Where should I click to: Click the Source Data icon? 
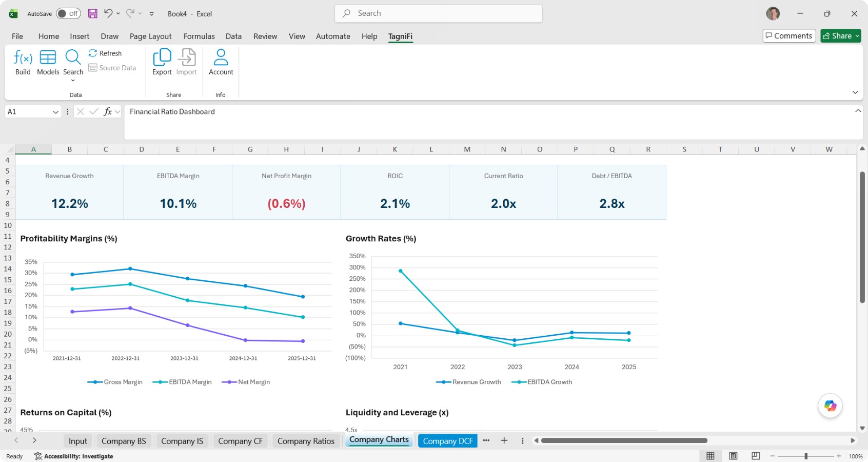click(93, 67)
